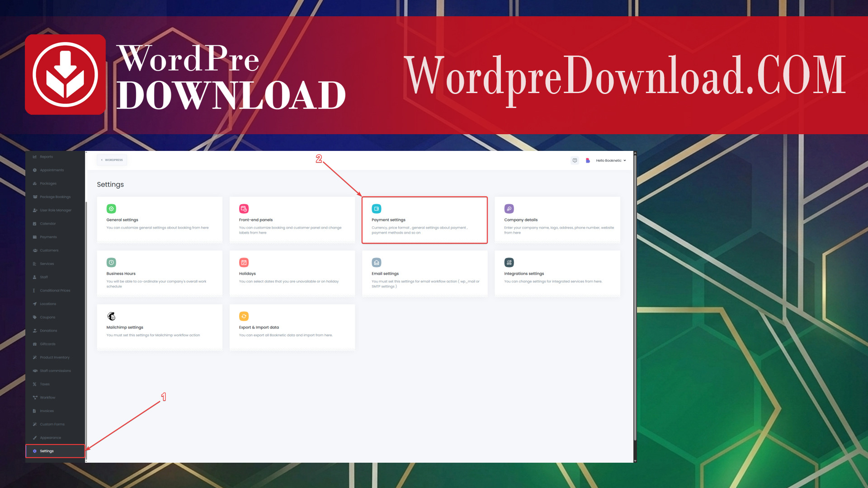Open Product Inventory in sidebar
The height and width of the screenshot is (488, 868).
click(55, 357)
